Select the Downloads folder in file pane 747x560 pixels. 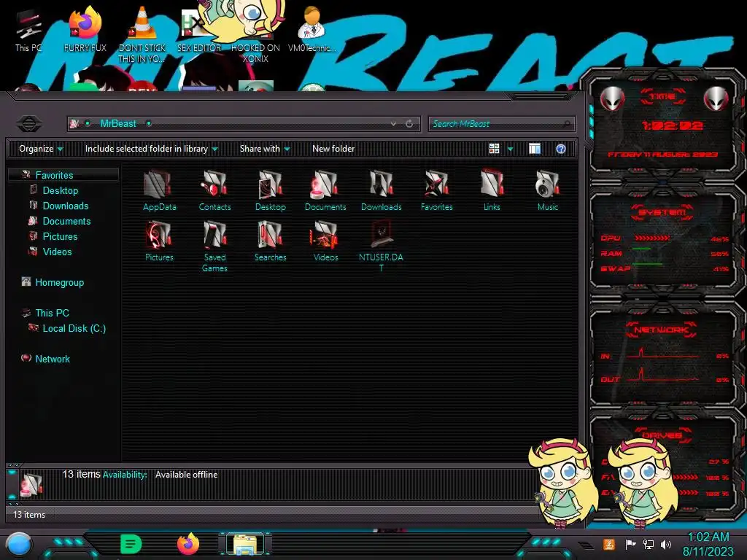(x=381, y=190)
